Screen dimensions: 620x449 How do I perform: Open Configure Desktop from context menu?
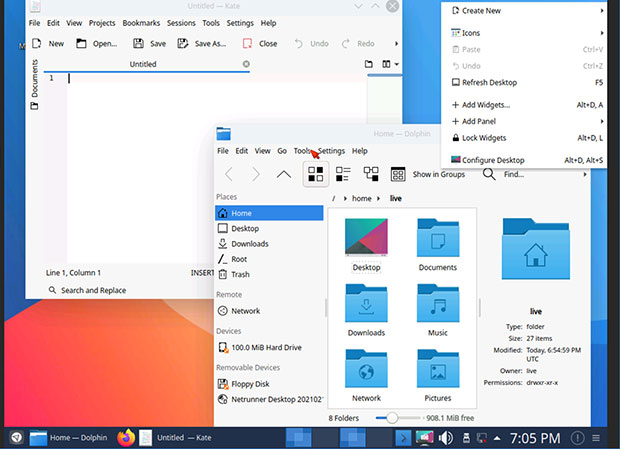(525, 160)
